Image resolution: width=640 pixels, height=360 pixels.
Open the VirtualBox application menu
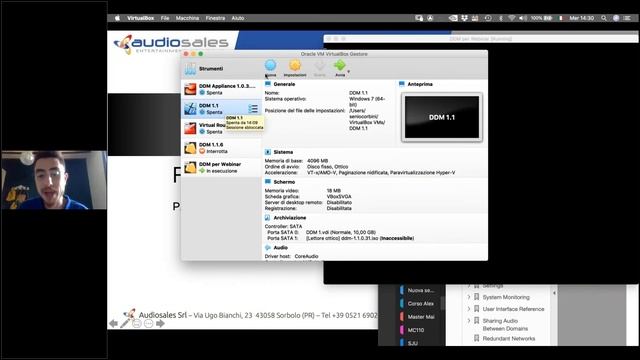coord(140,18)
